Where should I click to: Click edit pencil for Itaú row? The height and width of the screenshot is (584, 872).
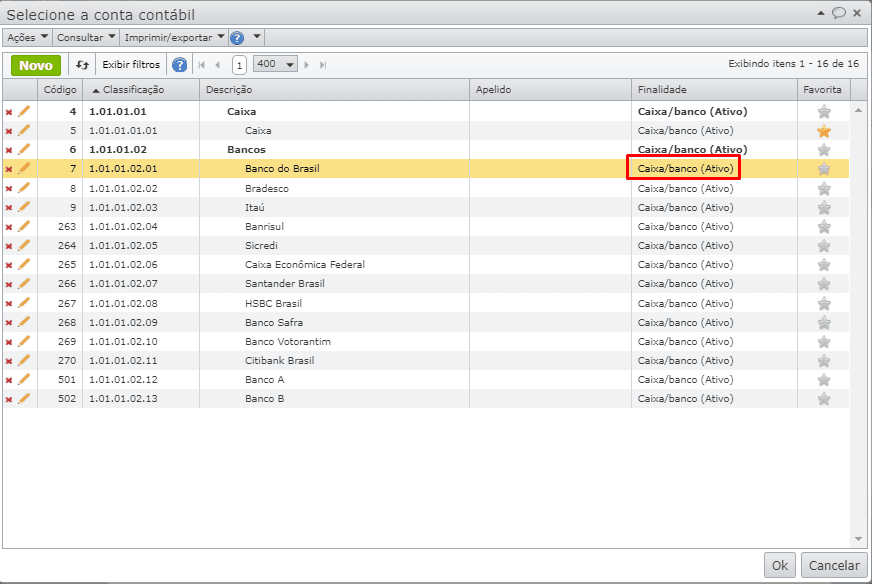[24, 208]
